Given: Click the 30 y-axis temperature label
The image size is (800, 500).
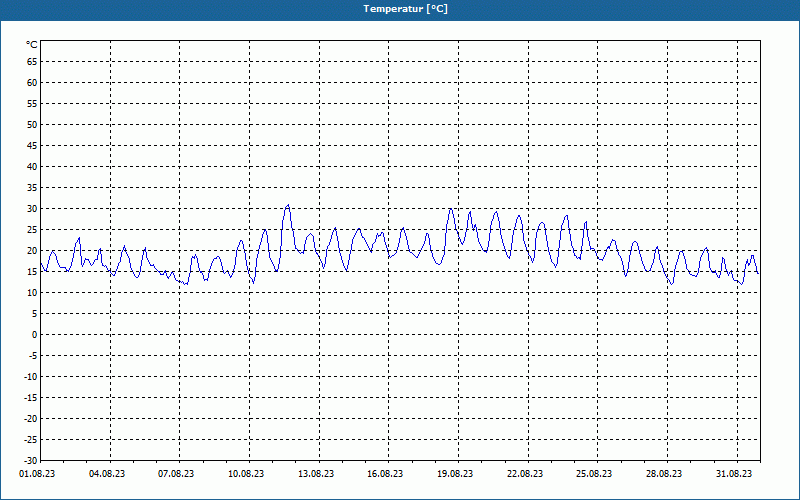Looking at the screenshot, I should pos(32,209).
